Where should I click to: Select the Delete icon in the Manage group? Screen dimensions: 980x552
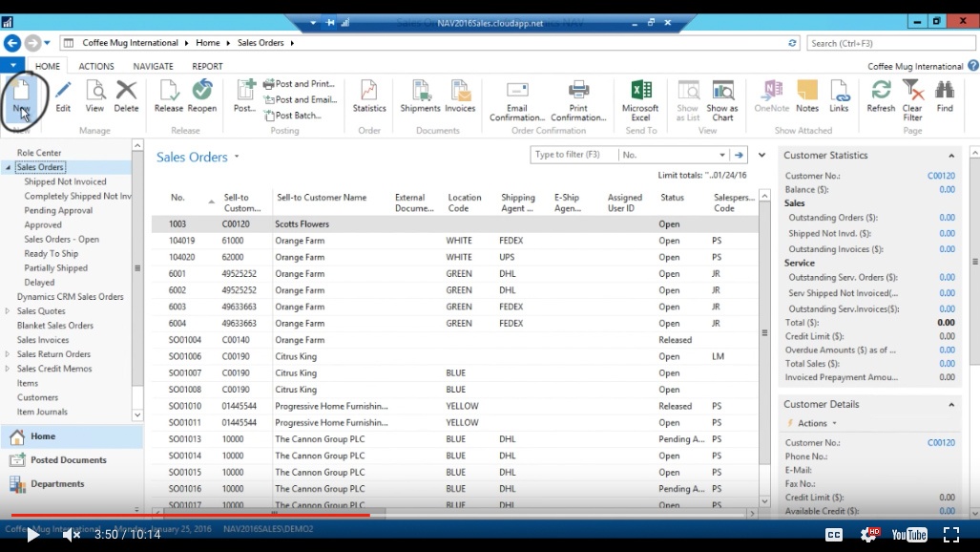coord(125,98)
